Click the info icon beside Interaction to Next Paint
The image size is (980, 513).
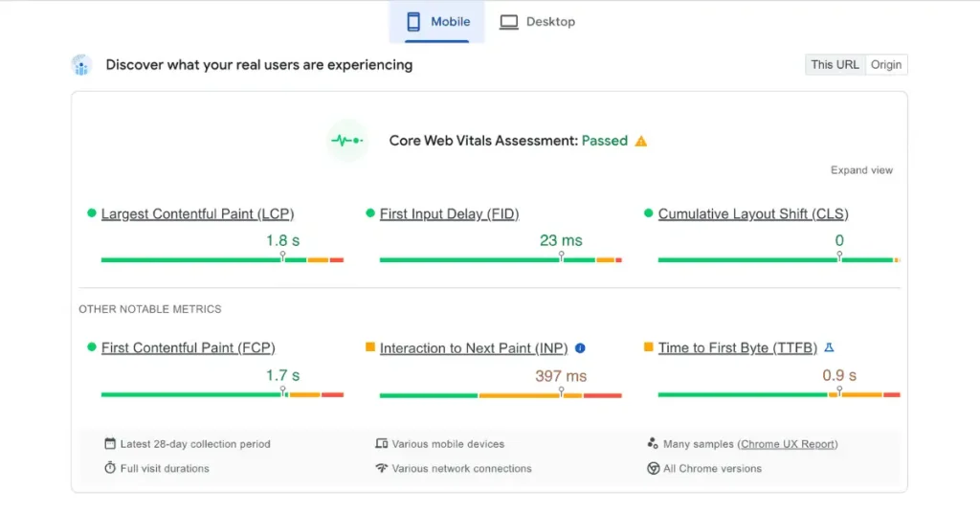[580, 348]
